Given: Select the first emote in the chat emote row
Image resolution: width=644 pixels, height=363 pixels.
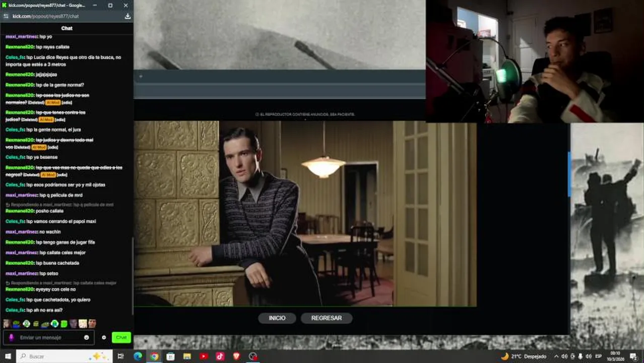Looking at the screenshot, I should pyautogui.click(x=7, y=324).
